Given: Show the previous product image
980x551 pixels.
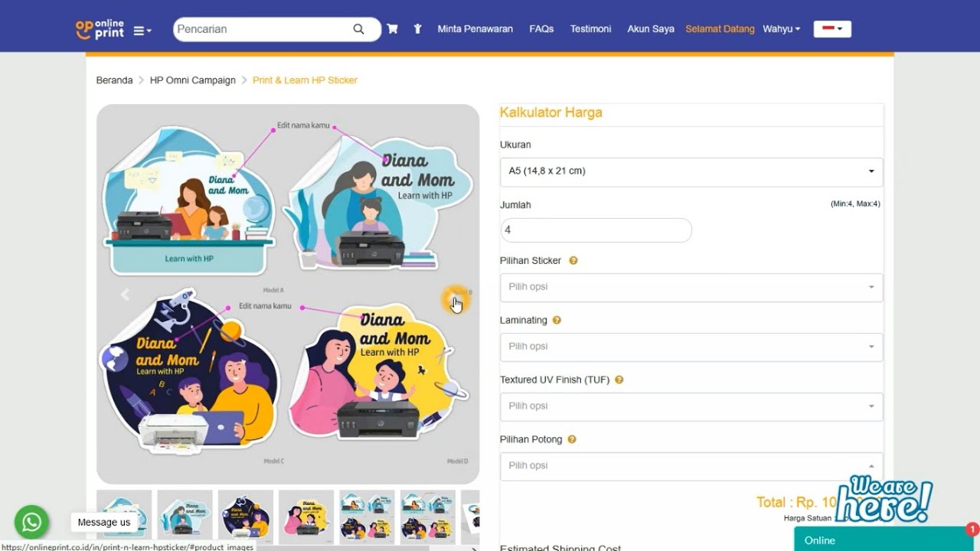Looking at the screenshot, I should point(125,295).
